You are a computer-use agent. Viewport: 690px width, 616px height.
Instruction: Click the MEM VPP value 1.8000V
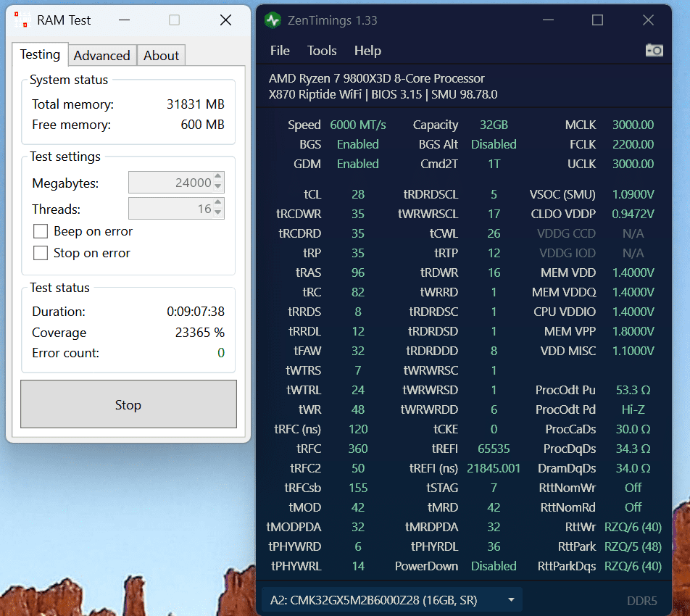633,331
